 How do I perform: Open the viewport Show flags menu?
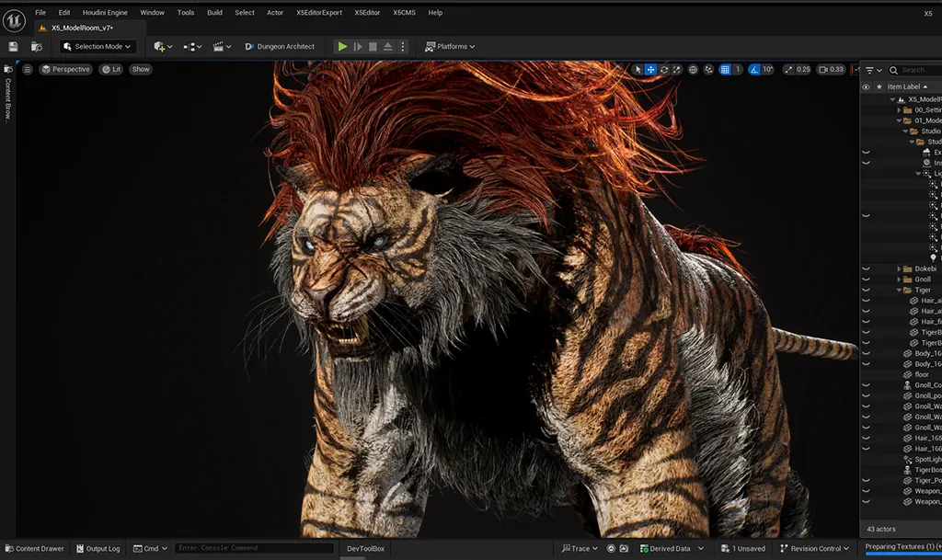[141, 70]
